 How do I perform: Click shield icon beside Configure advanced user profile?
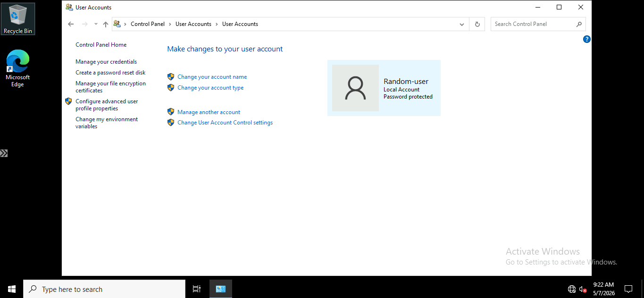click(x=68, y=101)
